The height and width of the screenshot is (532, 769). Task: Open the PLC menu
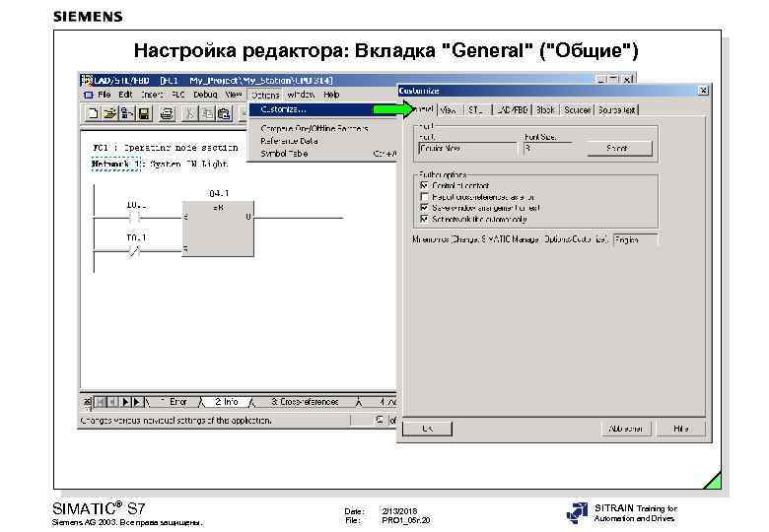coord(177,95)
